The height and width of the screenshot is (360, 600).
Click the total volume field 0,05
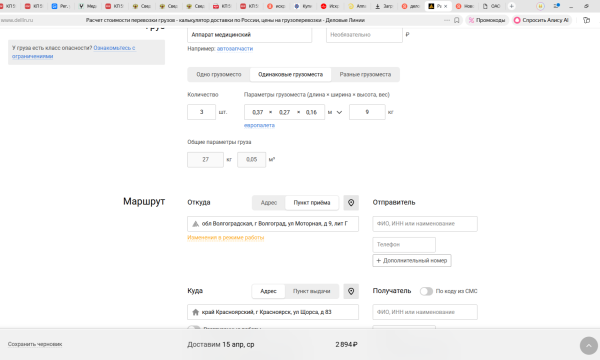(x=251, y=160)
